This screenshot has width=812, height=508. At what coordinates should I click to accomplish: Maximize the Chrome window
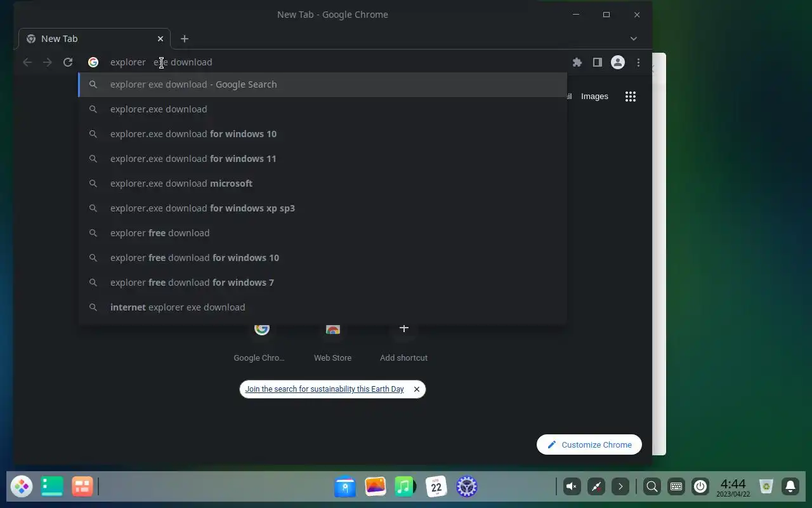pos(606,15)
